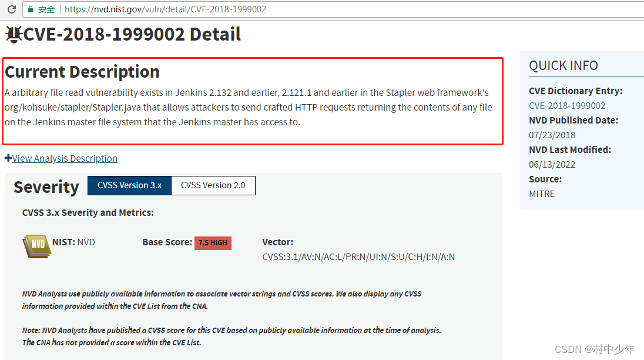Image resolution: width=644 pixels, height=360 pixels.
Task: Click the NVD Published Date label
Action: point(573,121)
